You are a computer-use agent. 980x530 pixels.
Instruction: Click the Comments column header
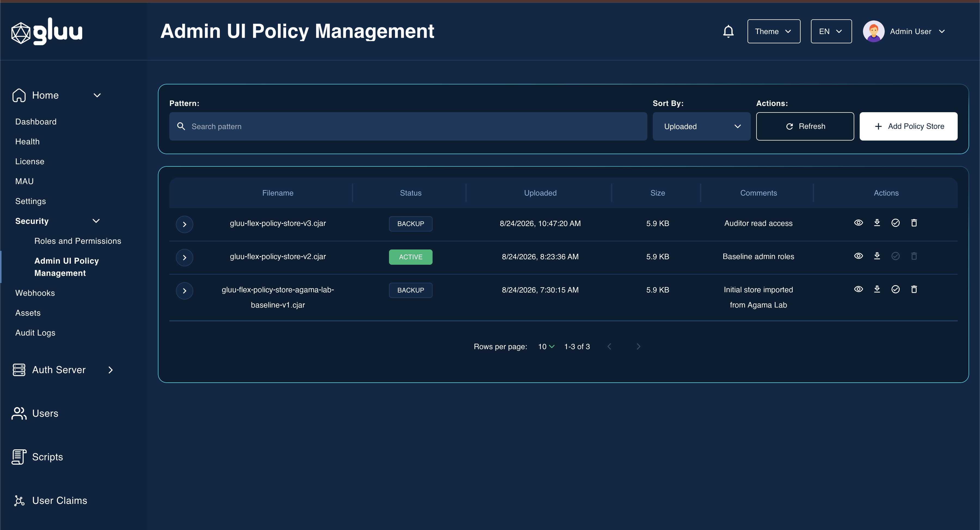pyautogui.click(x=758, y=193)
